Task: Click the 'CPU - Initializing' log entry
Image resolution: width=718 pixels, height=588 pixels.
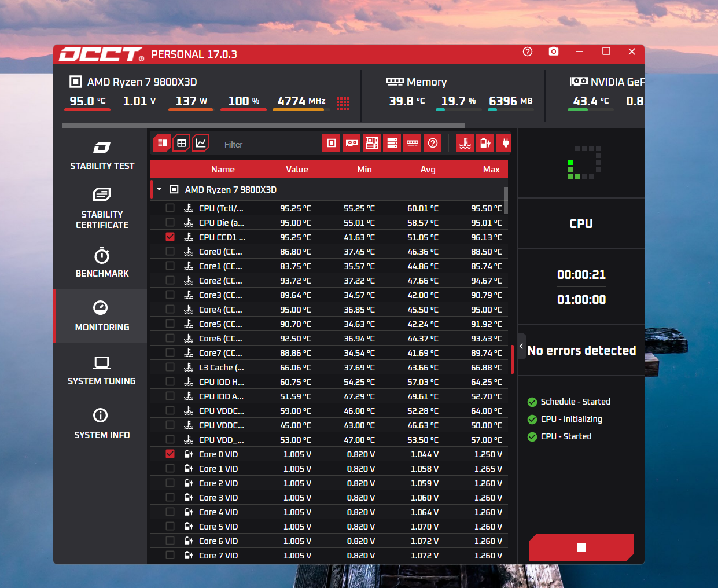Action: point(571,419)
